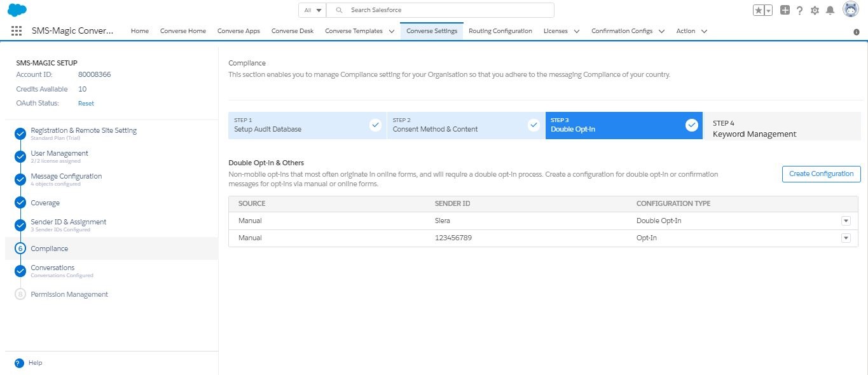868x375 pixels.
Task: Open the Converse Home tab
Action: (183, 31)
